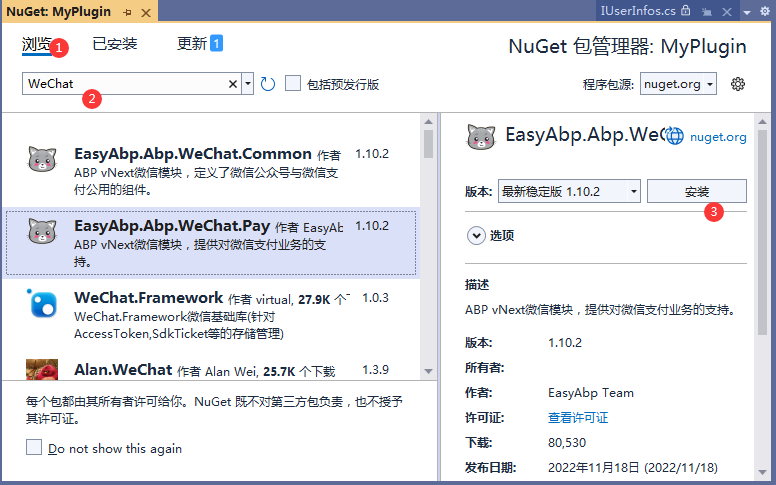Screen dimensions: 776x485
Task: Refresh the package list
Action: click(268, 84)
